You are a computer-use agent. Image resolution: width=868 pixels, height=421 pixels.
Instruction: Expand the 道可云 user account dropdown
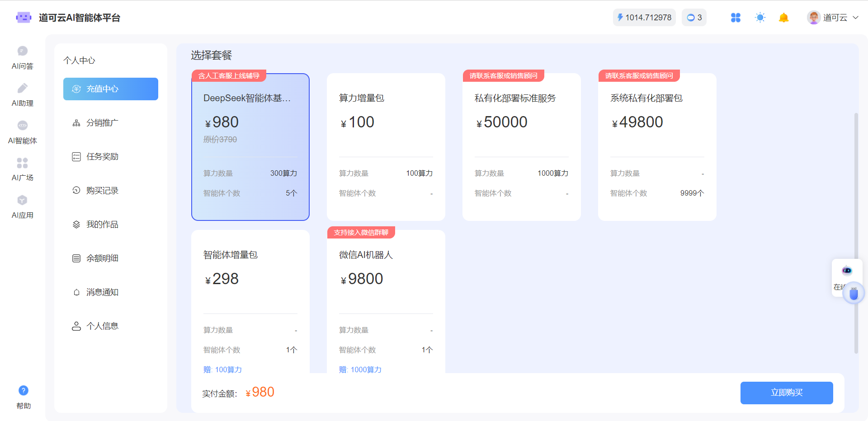click(x=833, y=18)
